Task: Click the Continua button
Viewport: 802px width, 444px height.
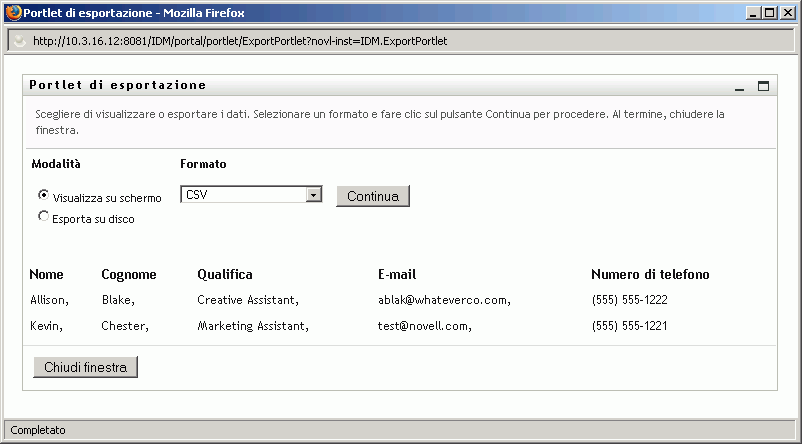Action: 373,196
